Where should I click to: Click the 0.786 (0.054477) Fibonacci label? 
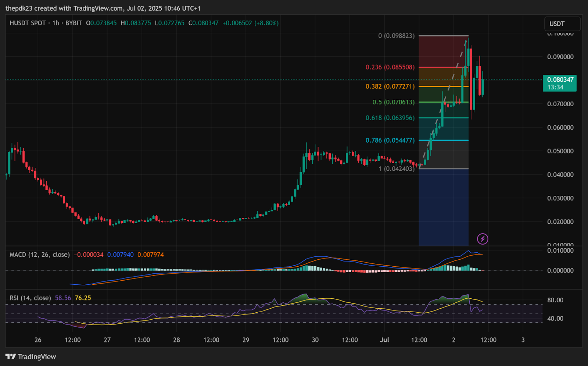point(390,140)
